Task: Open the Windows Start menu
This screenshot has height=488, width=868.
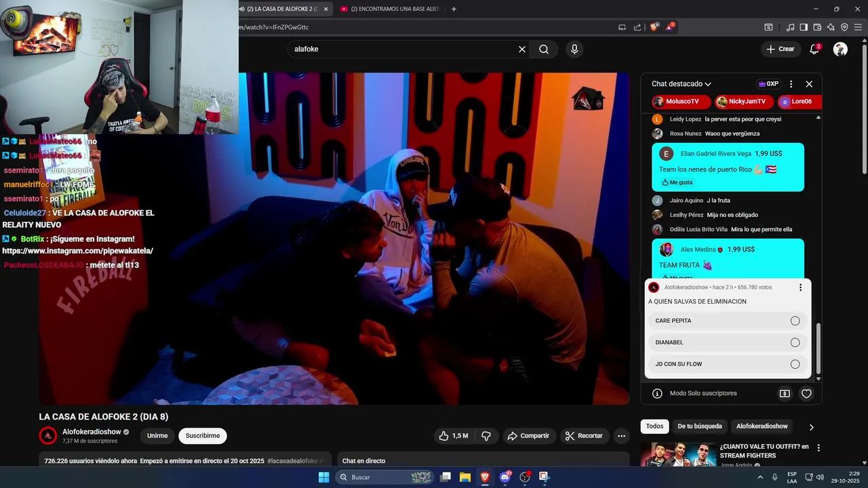Action: 323,477
